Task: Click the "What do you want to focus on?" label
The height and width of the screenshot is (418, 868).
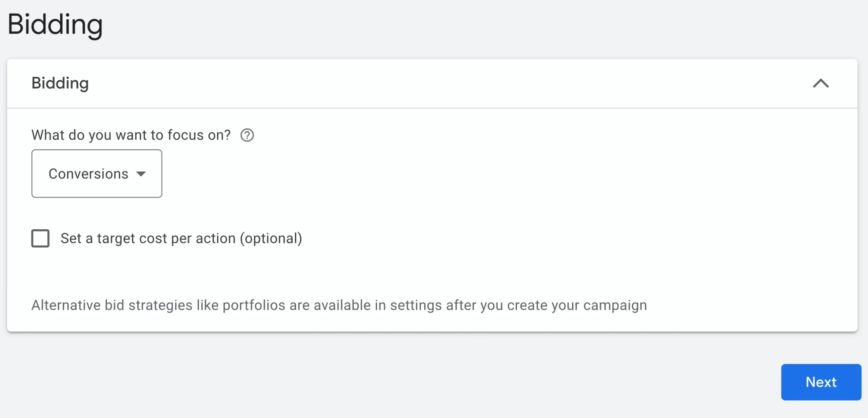Action: (x=131, y=135)
